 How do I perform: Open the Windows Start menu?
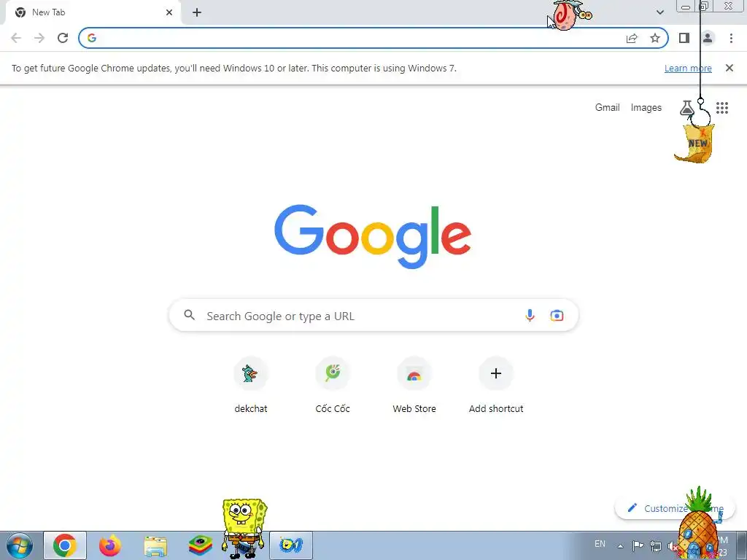pyautogui.click(x=19, y=545)
